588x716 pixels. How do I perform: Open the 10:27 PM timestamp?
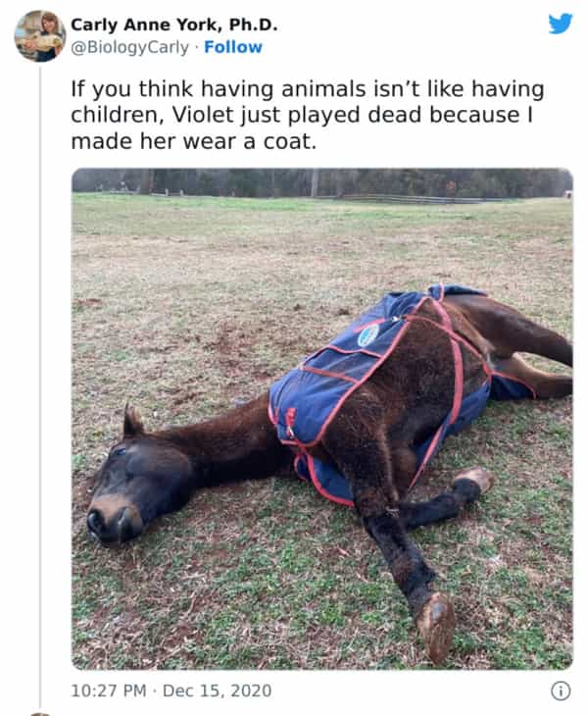click(x=109, y=690)
